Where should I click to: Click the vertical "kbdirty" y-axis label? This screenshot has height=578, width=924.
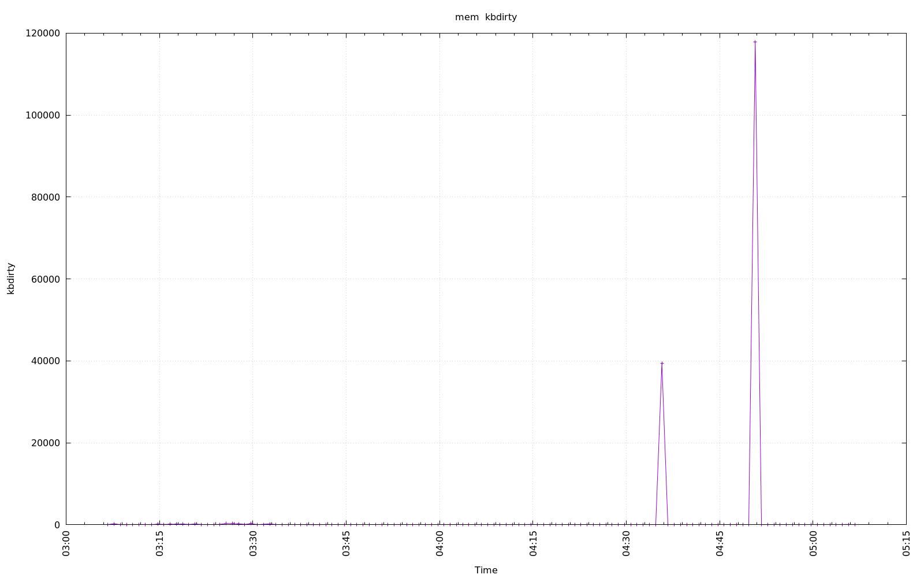pyautogui.click(x=11, y=279)
